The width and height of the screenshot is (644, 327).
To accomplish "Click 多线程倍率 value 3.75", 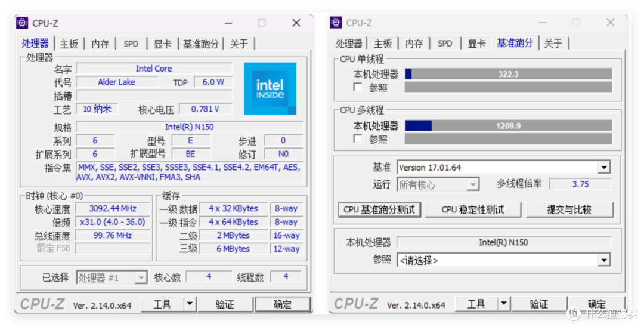I will tap(580, 184).
